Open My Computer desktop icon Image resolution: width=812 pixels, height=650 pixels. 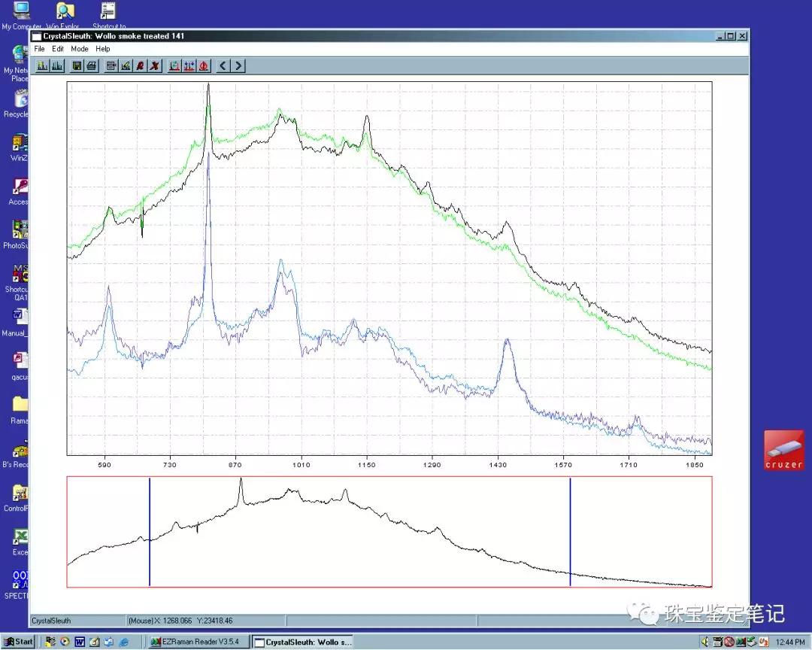(21, 16)
